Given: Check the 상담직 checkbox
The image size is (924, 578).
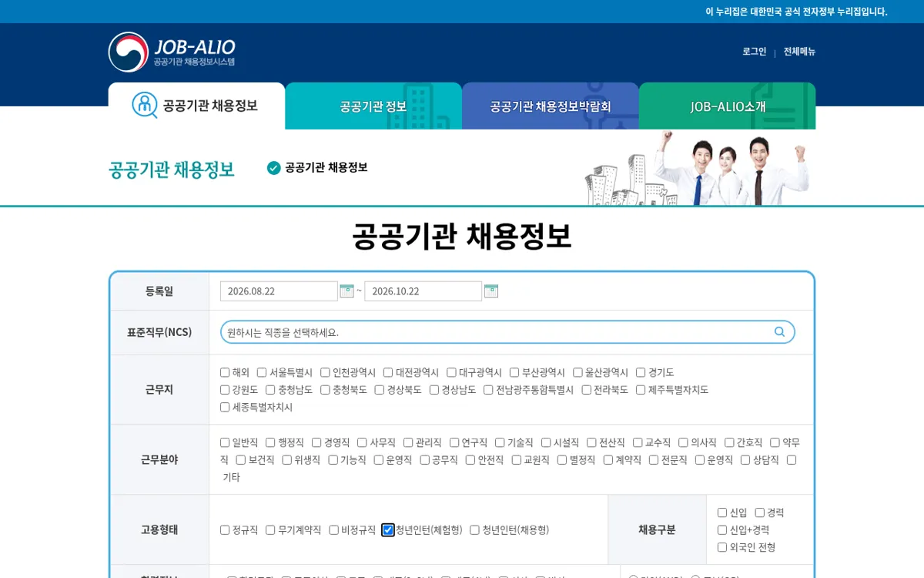Looking at the screenshot, I should tap(745, 460).
